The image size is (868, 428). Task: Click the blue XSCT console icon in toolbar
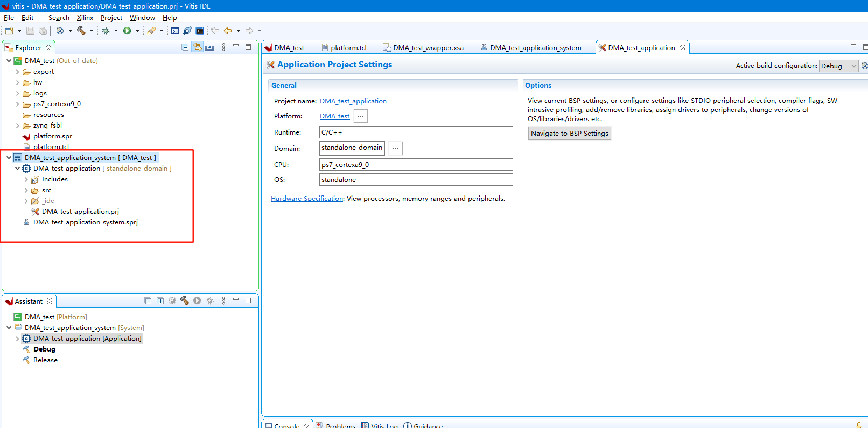[175, 31]
